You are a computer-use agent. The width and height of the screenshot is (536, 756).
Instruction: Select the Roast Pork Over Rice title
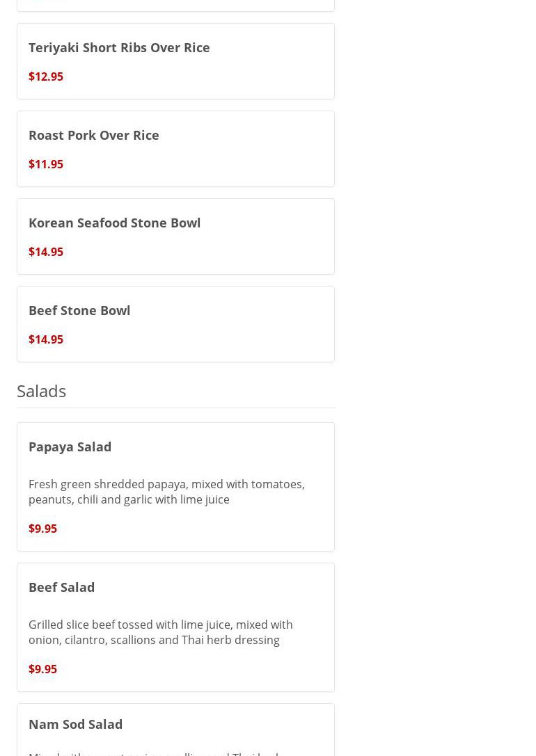tap(94, 135)
